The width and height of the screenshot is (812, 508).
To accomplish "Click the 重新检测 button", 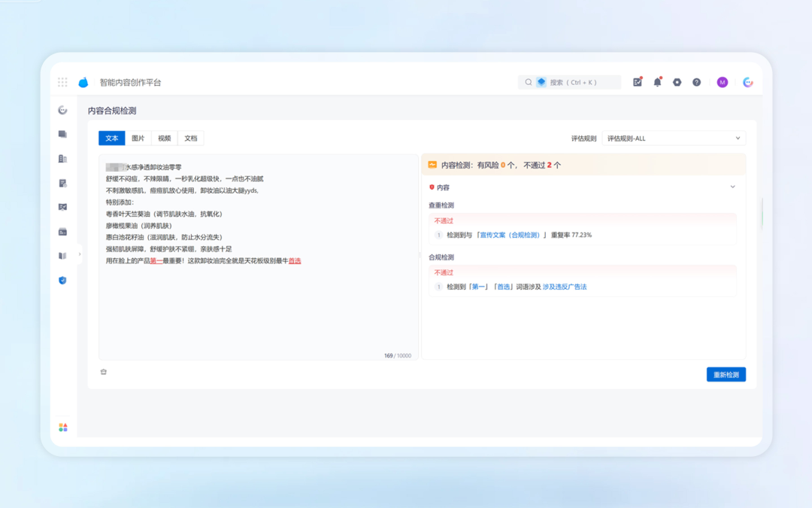I will tap(726, 375).
